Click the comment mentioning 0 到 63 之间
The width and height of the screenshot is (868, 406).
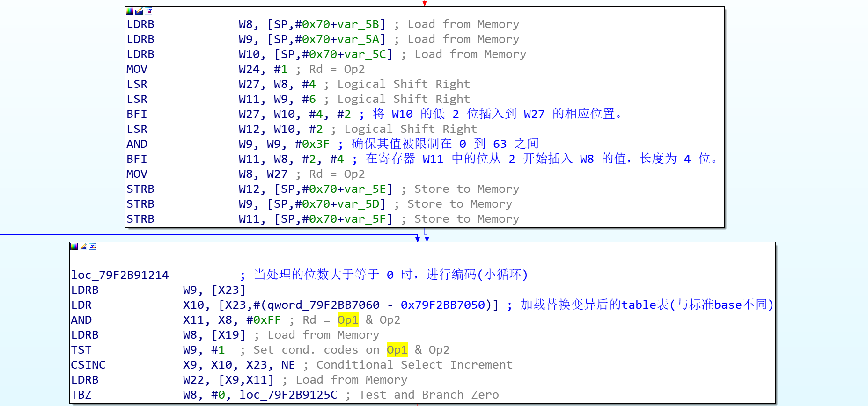tap(439, 144)
